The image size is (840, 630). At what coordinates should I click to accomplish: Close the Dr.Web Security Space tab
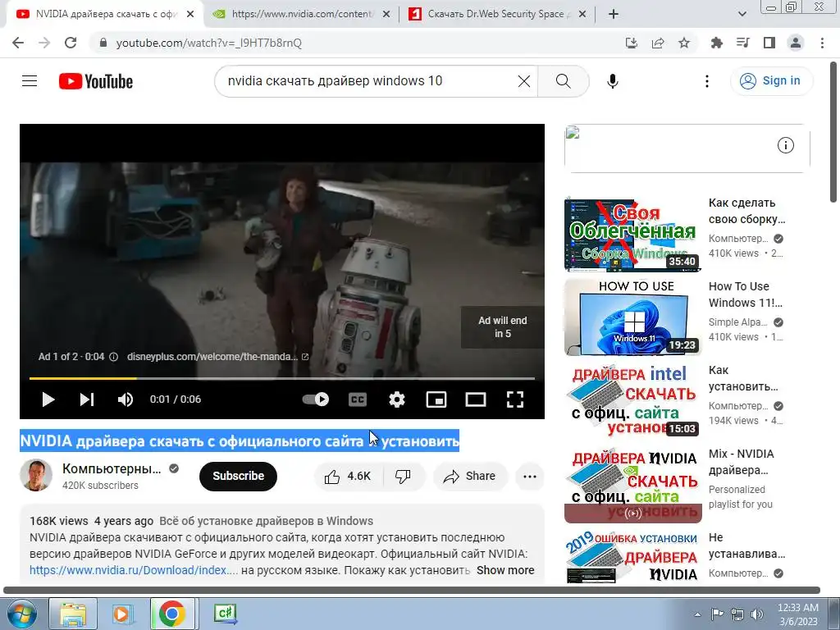tap(582, 15)
